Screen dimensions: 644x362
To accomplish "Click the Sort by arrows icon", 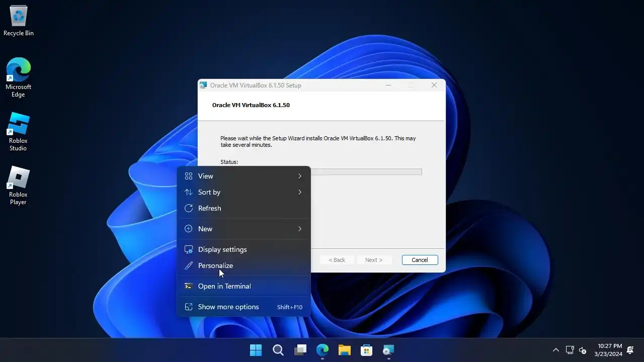I will point(189,192).
